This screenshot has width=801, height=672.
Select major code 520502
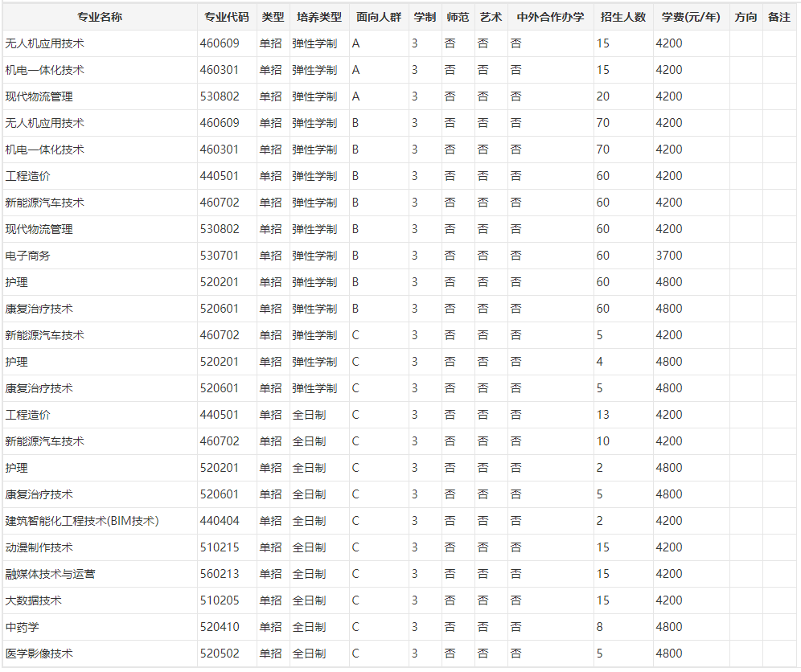pyautogui.click(x=220, y=654)
